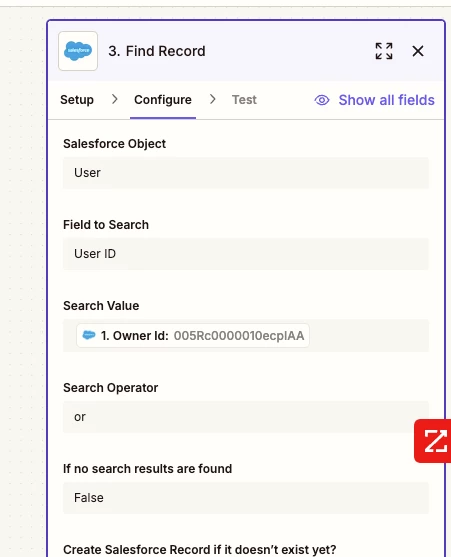Click the Salesforce app icon in header

pos(78,51)
